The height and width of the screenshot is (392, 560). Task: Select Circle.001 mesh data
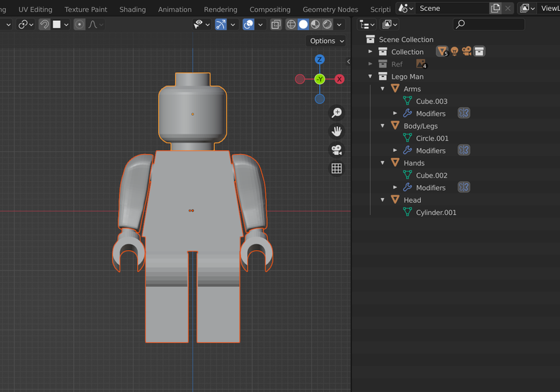(x=432, y=138)
